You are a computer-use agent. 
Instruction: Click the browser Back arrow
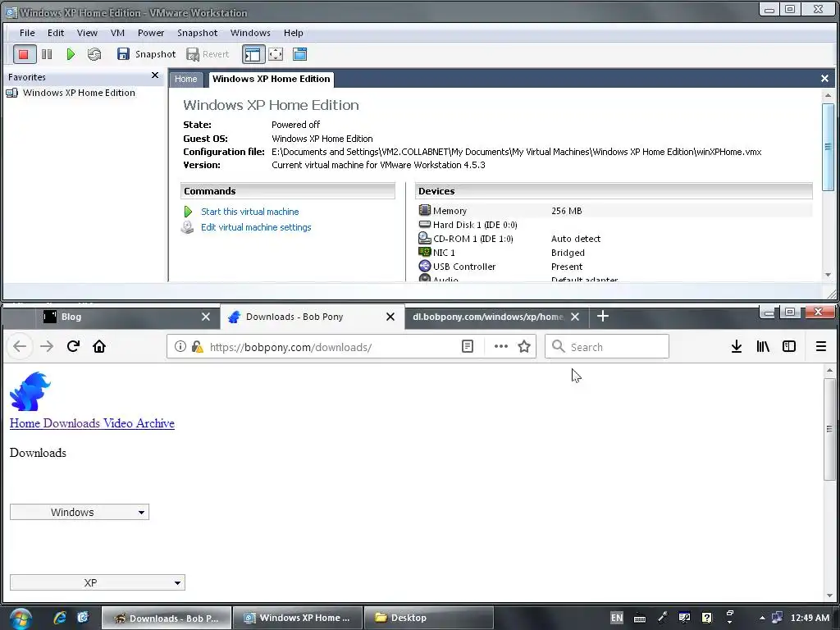point(20,346)
